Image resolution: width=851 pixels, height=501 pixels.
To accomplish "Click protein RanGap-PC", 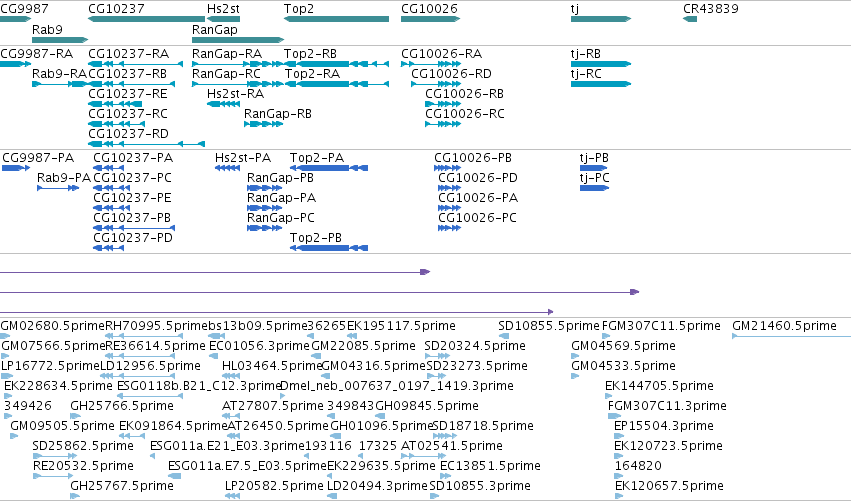I will (x=265, y=228).
